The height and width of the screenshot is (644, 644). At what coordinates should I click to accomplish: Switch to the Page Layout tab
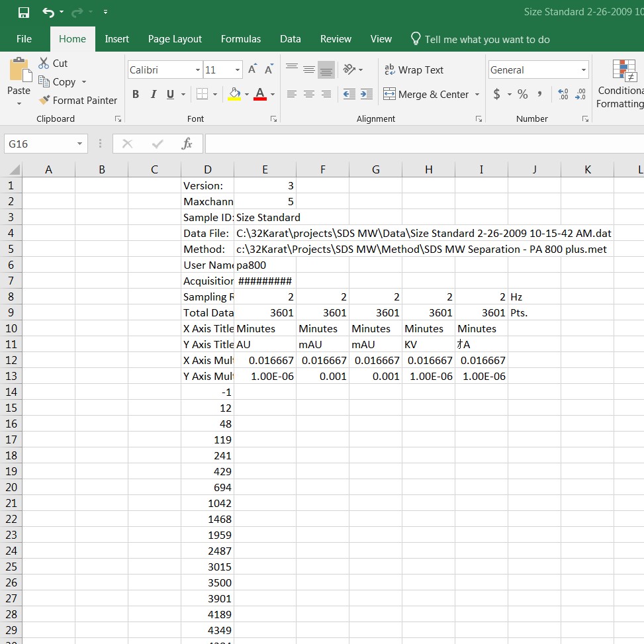coord(175,39)
